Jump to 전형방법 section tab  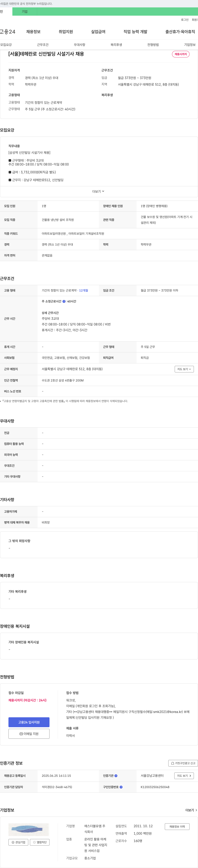point(153,45)
